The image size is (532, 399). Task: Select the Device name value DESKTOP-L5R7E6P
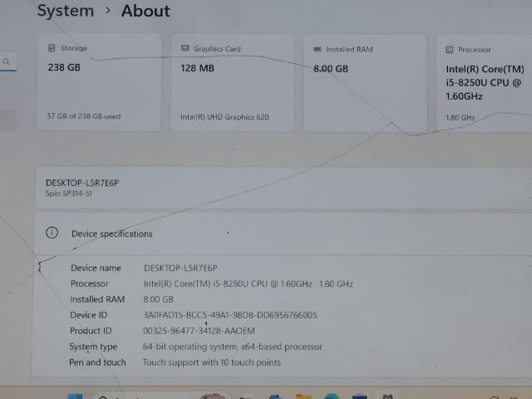point(180,268)
